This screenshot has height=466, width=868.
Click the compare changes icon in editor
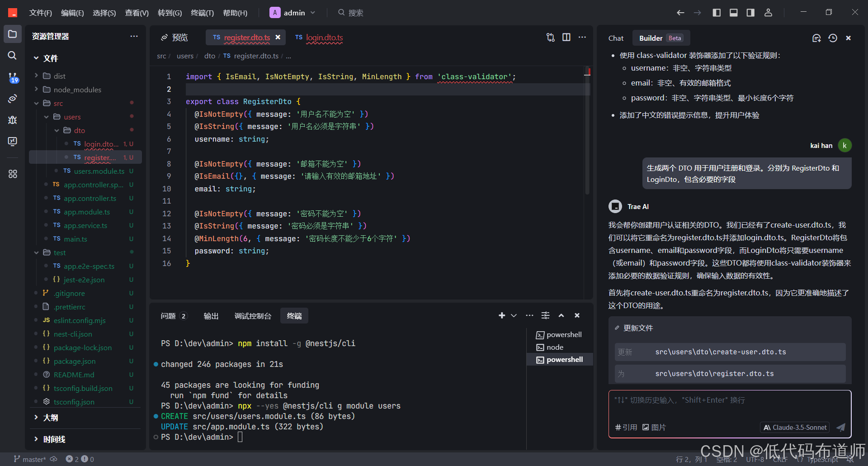click(550, 37)
